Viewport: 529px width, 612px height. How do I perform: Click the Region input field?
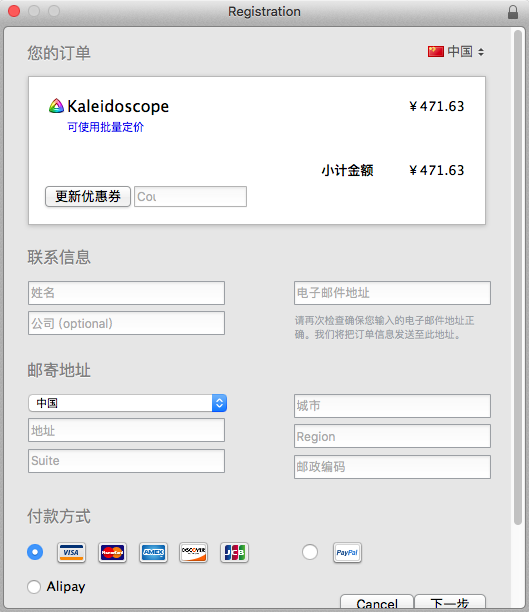click(x=392, y=436)
